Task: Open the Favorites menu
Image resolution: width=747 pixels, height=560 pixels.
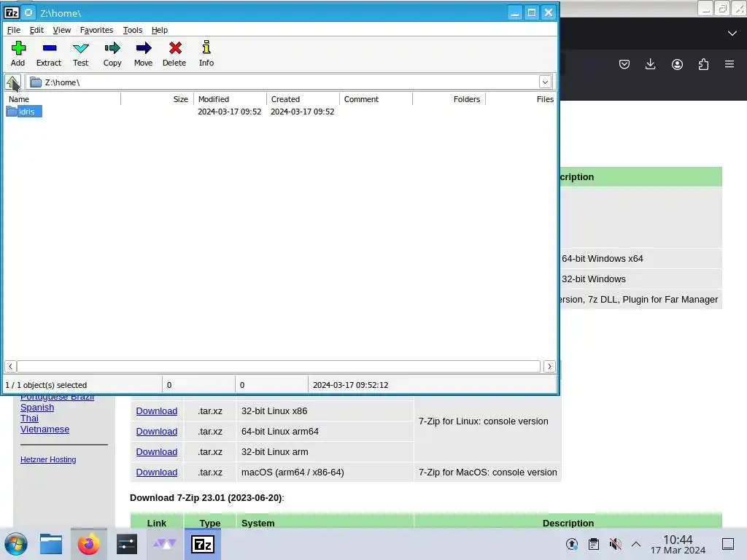Action: click(97, 30)
